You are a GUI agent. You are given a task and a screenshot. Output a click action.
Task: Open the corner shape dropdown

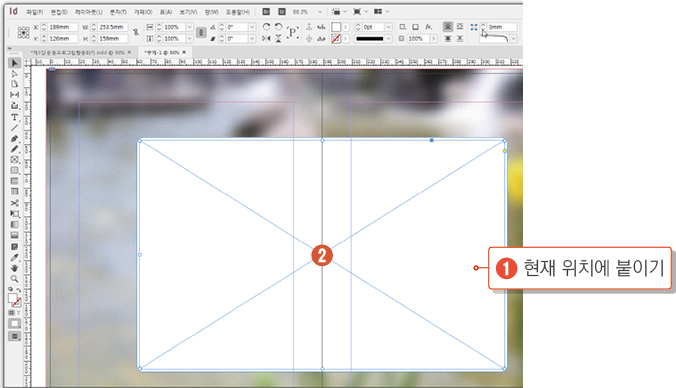(513, 39)
